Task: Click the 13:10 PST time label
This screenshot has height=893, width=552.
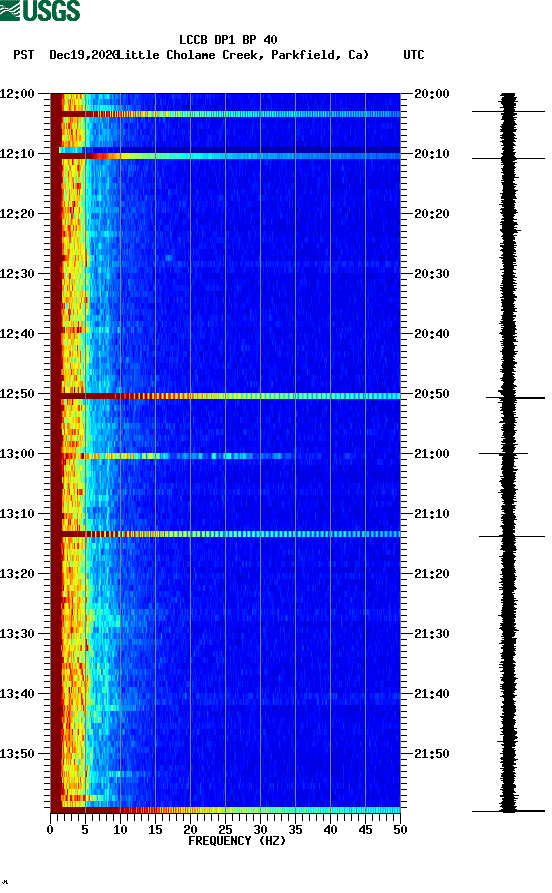Action: pyautogui.click(x=18, y=514)
